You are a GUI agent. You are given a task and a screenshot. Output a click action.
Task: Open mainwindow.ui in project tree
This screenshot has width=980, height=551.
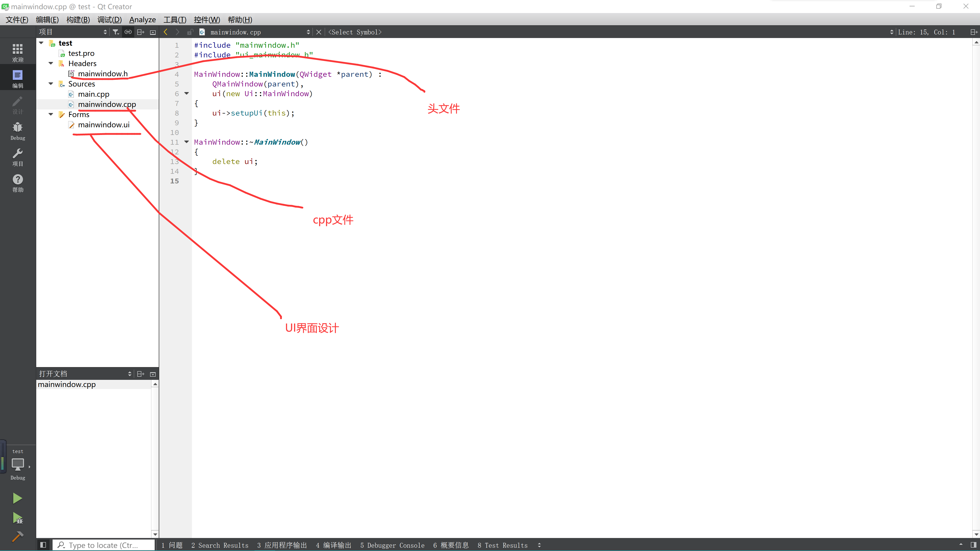coord(103,125)
